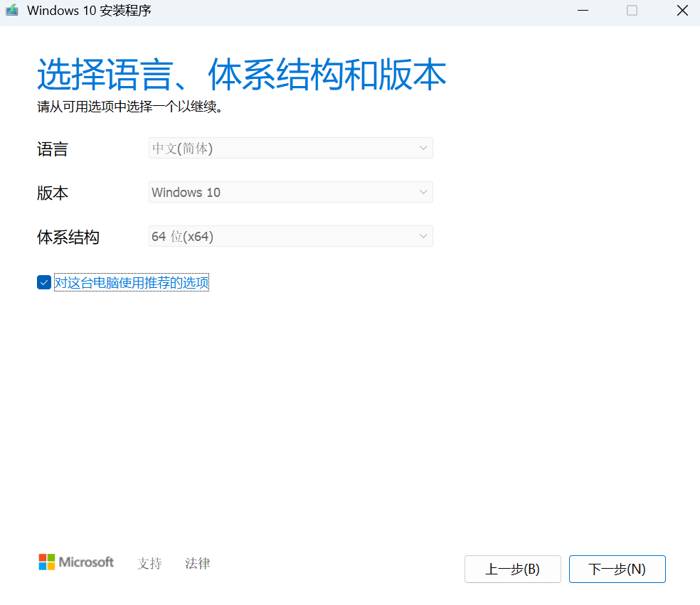This screenshot has height=605, width=700.
Task: Click the 语言 field label
Action: pyautogui.click(x=52, y=149)
